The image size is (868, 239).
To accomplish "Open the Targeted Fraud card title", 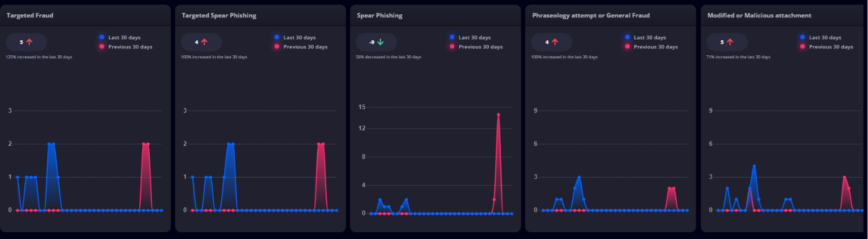I will [30, 15].
